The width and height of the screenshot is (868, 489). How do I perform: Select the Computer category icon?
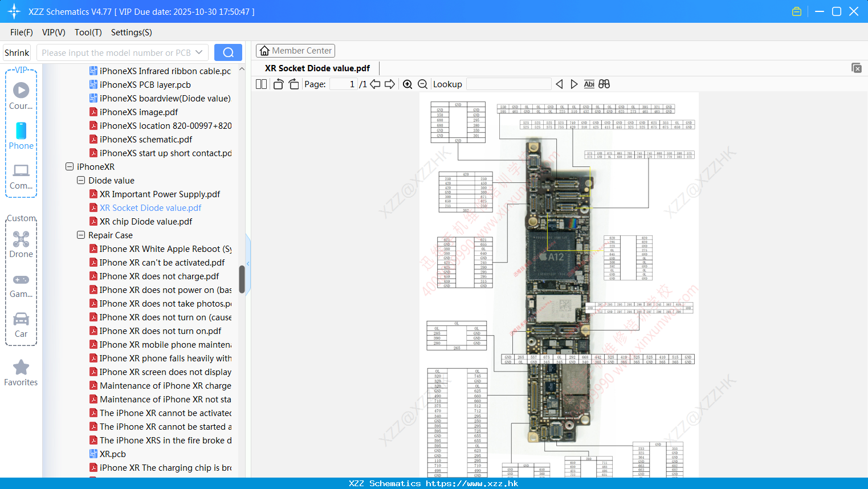tap(21, 177)
